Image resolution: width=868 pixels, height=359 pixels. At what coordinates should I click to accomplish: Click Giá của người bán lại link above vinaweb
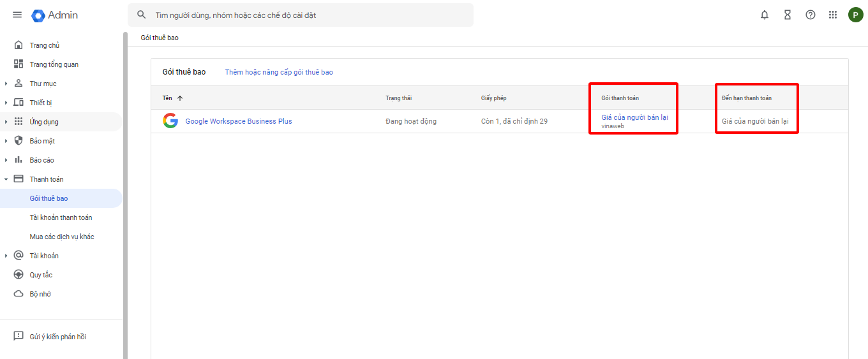pyautogui.click(x=634, y=117)
